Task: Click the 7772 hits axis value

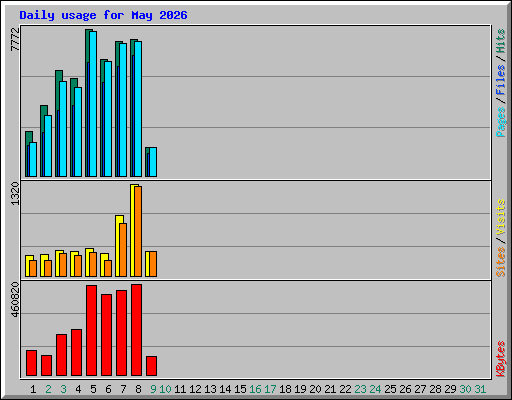Action: coord(15,39)
